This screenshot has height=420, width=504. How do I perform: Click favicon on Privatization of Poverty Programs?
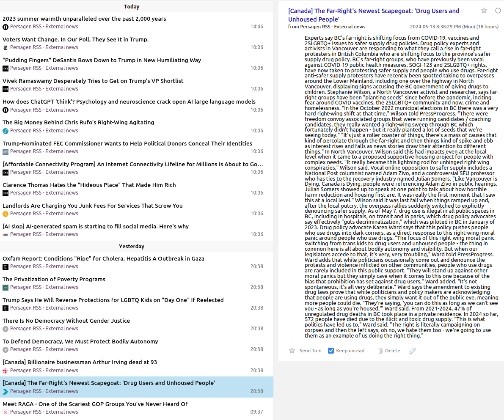(x=6, y=287)
